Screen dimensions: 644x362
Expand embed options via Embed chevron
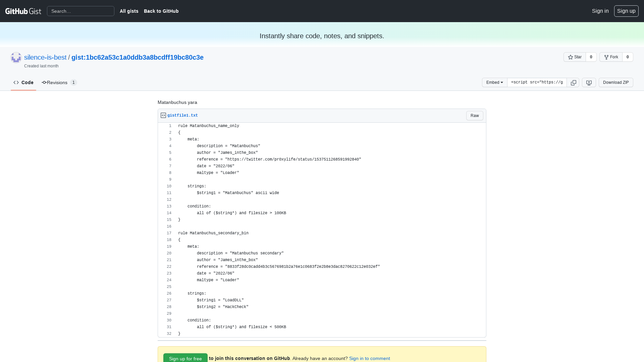coord(502,82)
